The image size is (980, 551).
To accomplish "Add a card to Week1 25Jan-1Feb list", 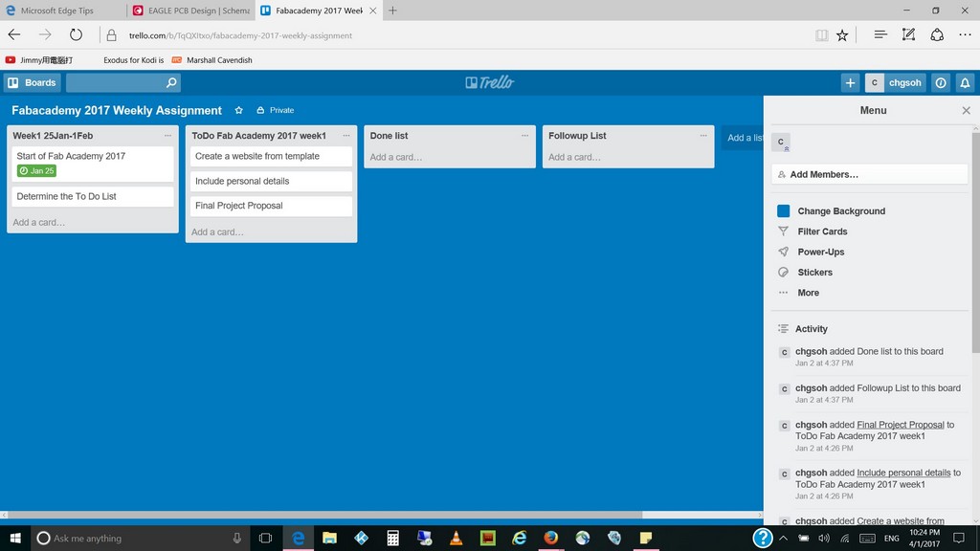I will 38,222.
